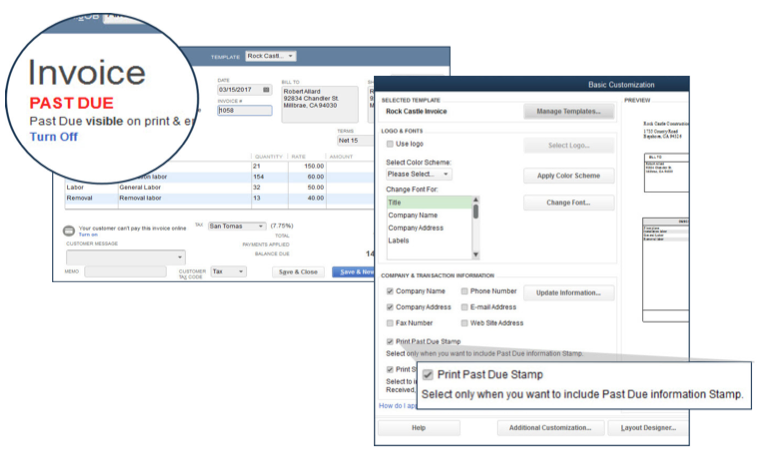The width and height of the screenshot is (768, 453).
Task: Toggle the Phone Number checkbox
Action: (x=464, y=291)
